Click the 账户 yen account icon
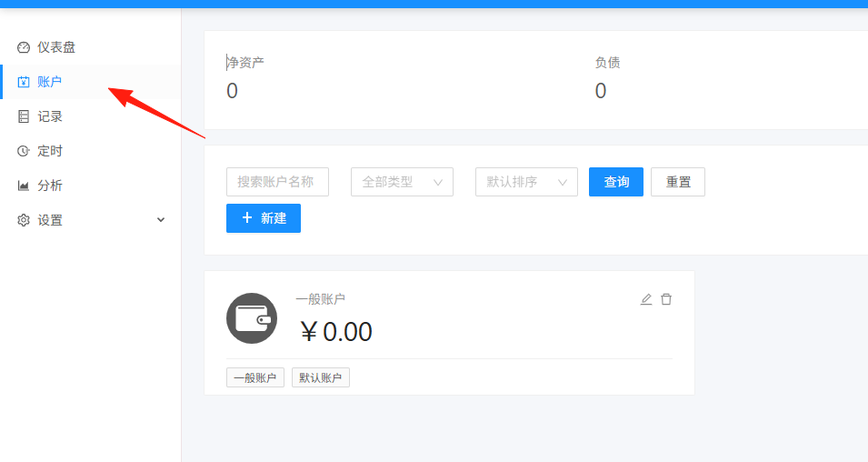 24,82
